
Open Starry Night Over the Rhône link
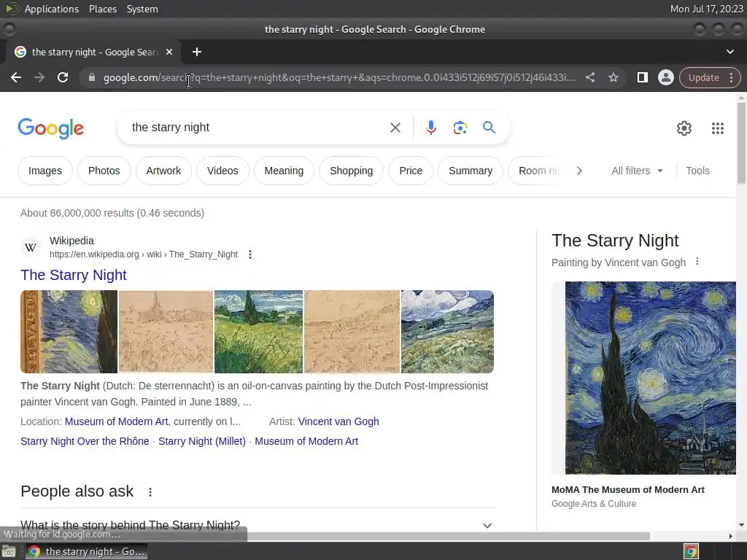click(85, 441)
